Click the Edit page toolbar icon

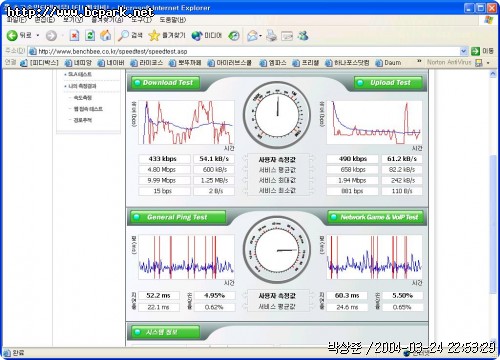[x=287, y=36]
